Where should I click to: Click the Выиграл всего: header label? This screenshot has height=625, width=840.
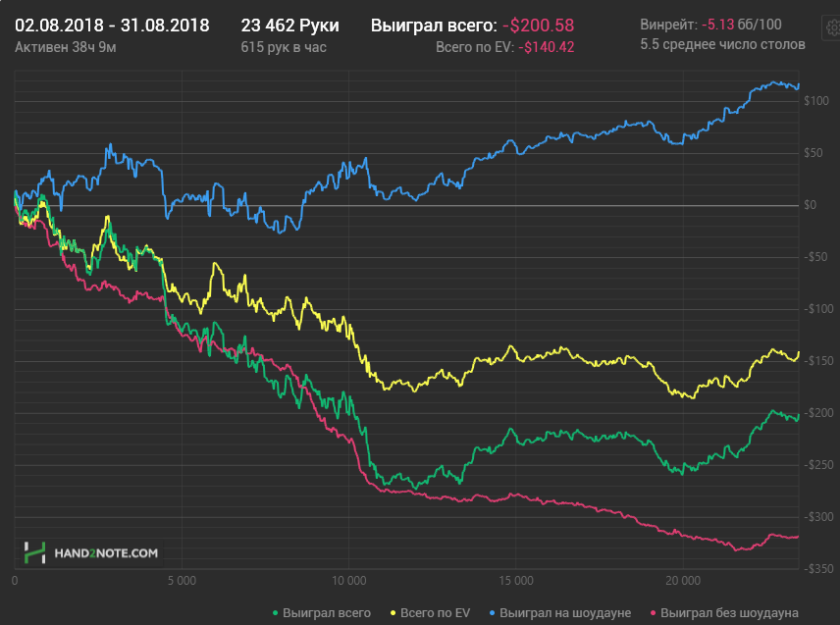(x=434, y=26)
